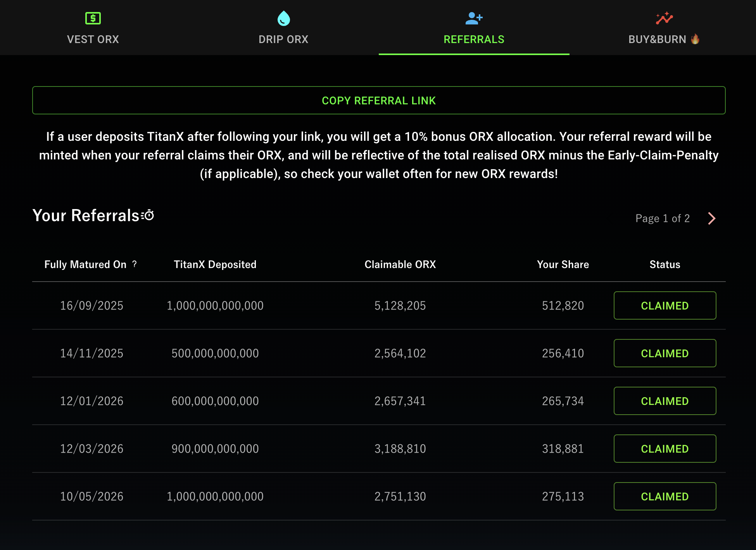The height and width of the screenshot is (550, 756).
Task: Switch to the DRIP ORX tab
Action: click(x=283, y=39)
